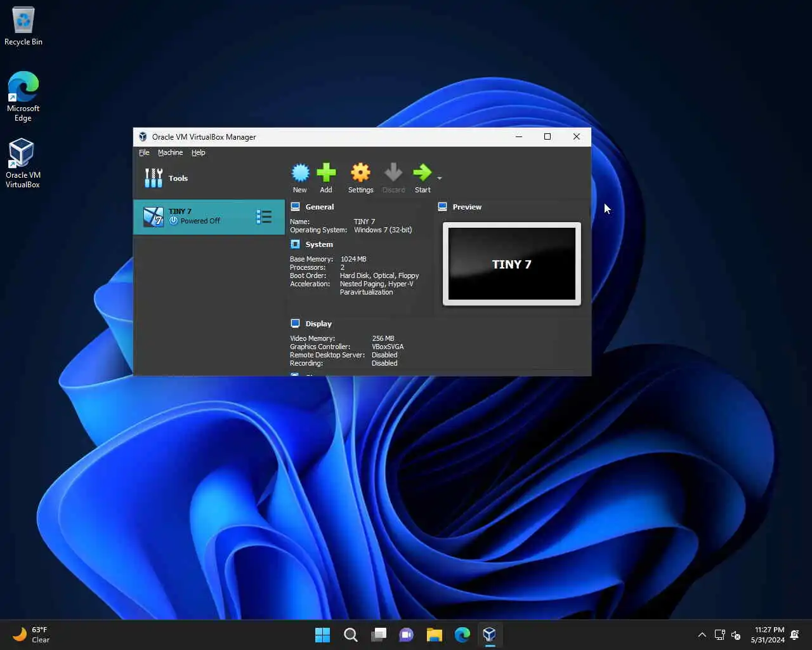Select Oracle VM VirtualBox desktop shortcut
Screen dimensions: 812x650
point(23,164)
